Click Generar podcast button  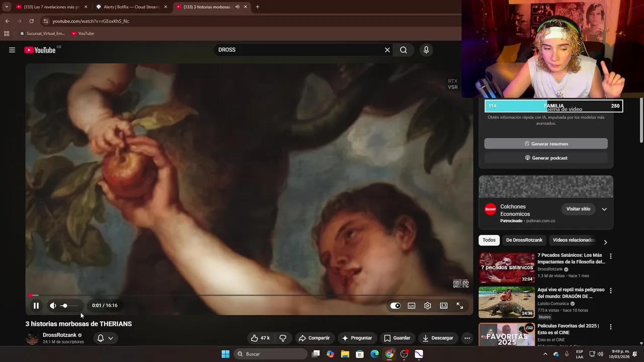[546, 158]
